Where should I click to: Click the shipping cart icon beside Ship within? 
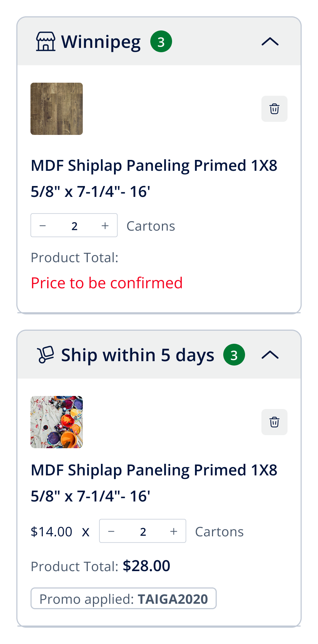tap(46, 355)
